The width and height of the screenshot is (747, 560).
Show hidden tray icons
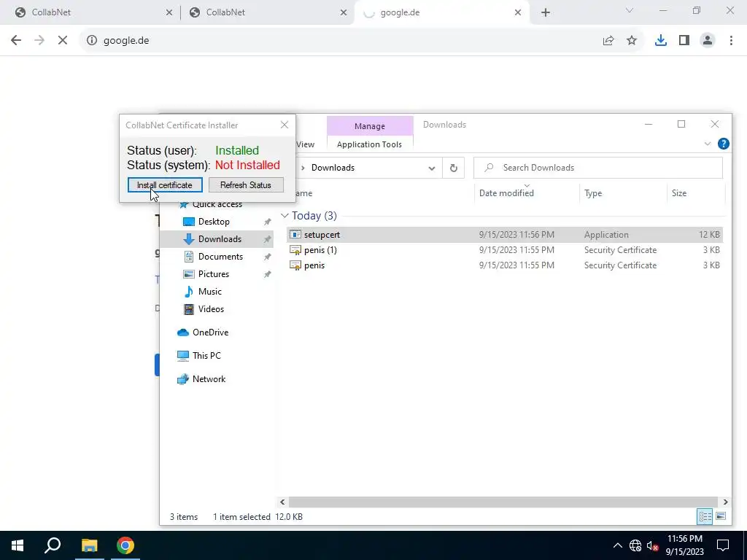(x=617, y=545)
